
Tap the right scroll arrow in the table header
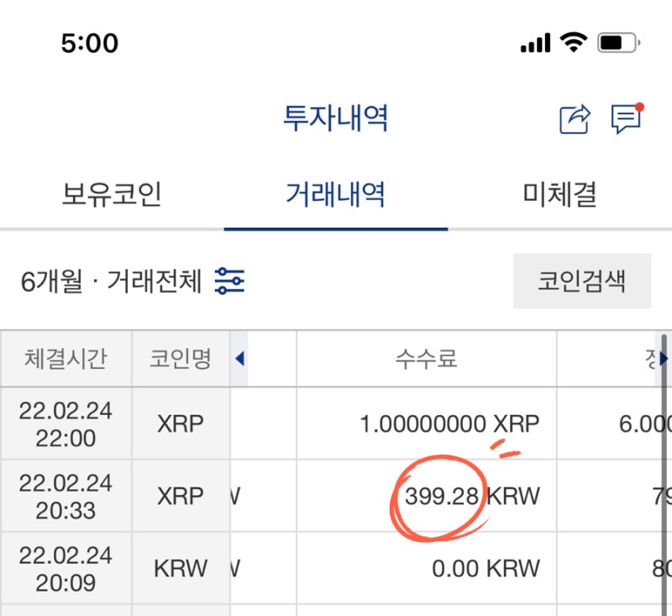click(x=664, y=358)
